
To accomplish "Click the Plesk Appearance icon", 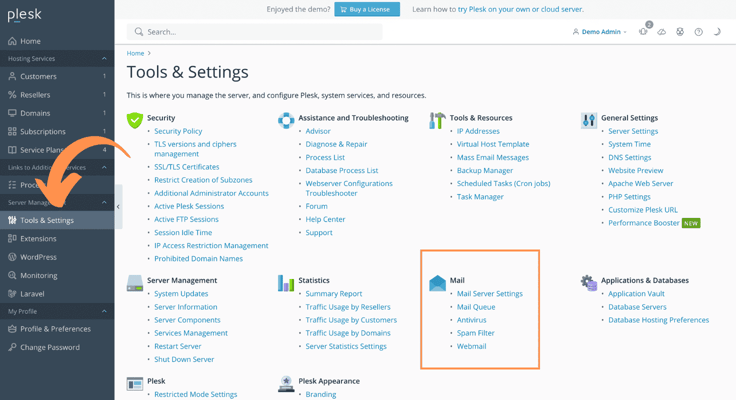I will (x=286, y=384).
